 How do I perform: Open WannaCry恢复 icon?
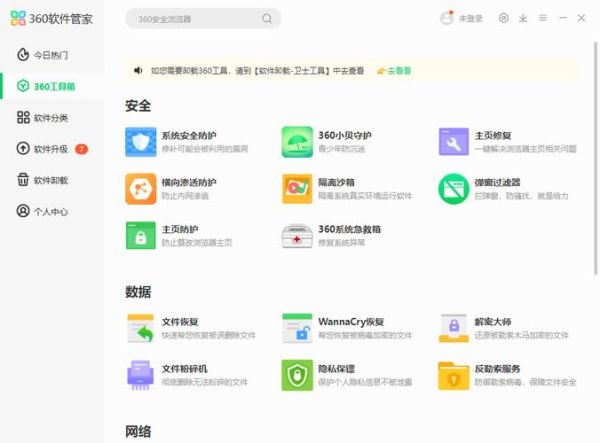[x=297, y=328]
